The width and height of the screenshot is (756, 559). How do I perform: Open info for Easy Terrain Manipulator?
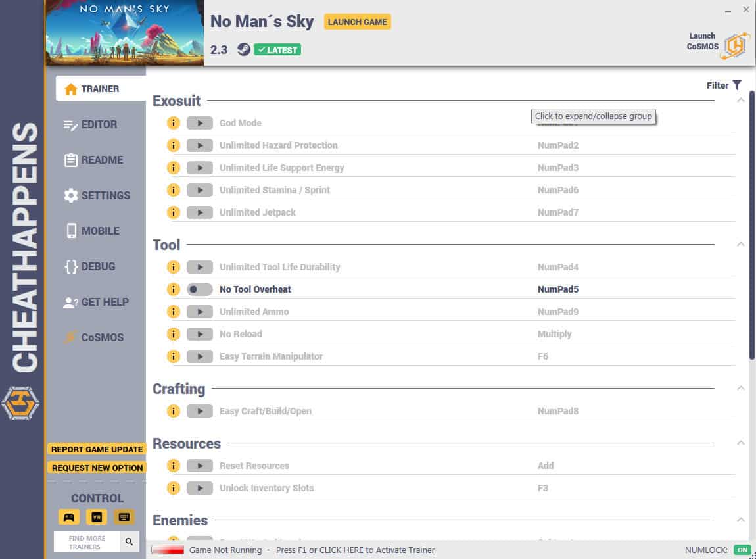[173, 356]
